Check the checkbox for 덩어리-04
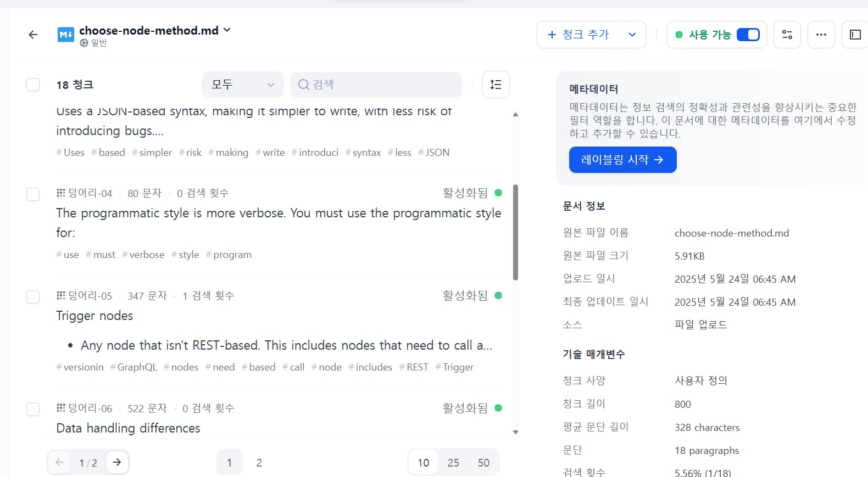 [33, 194]
